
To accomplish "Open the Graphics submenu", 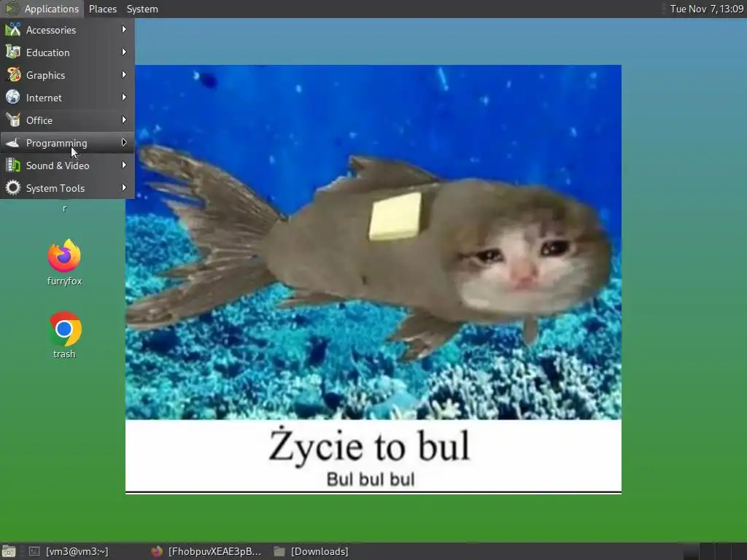I will [67, 75].
